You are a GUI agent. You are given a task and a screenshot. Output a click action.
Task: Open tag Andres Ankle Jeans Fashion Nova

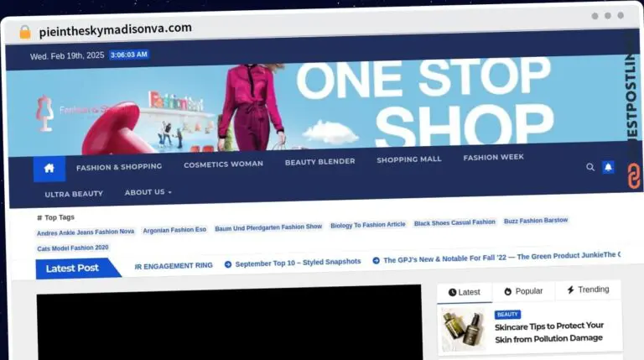pyautogui.click(x=86, y=232)
